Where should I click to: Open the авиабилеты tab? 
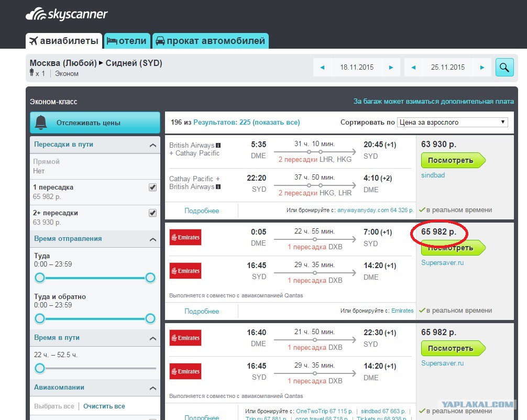[x=64, y=41]
